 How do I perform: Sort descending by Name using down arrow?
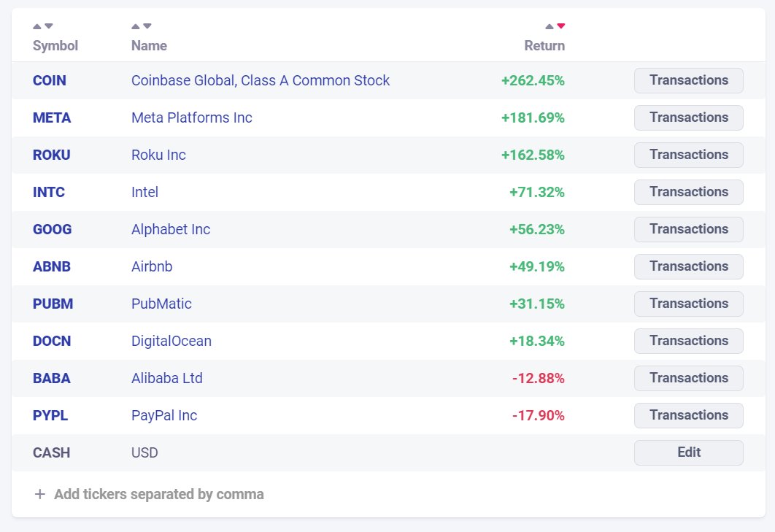[147, 26]
